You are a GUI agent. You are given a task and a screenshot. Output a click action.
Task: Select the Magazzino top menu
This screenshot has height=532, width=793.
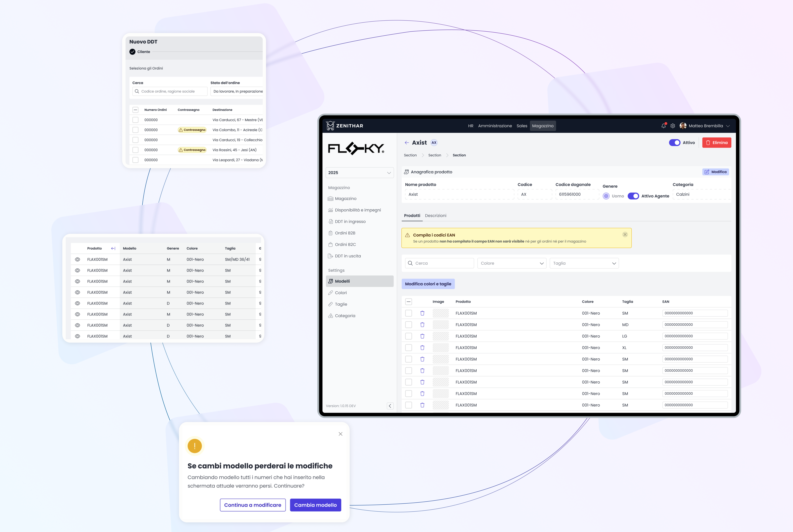pos(543,126)
